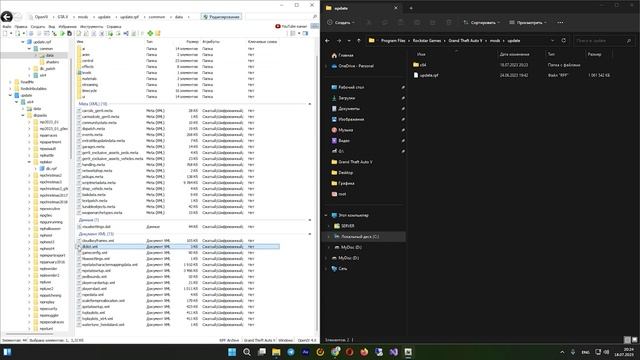Go back in OpenIV navigation
This screenshot has width=640, height=360.
point(7,17)
